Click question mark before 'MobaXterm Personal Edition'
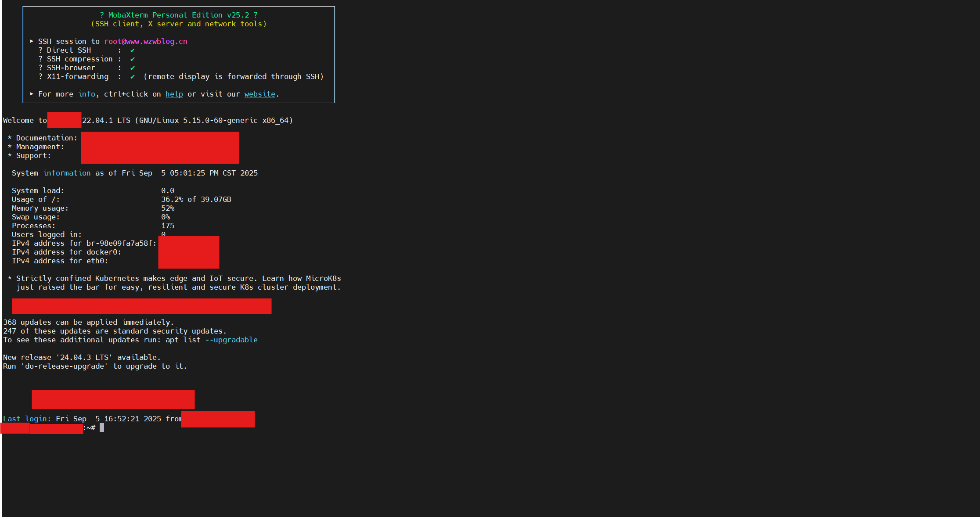 click(102, 15)
